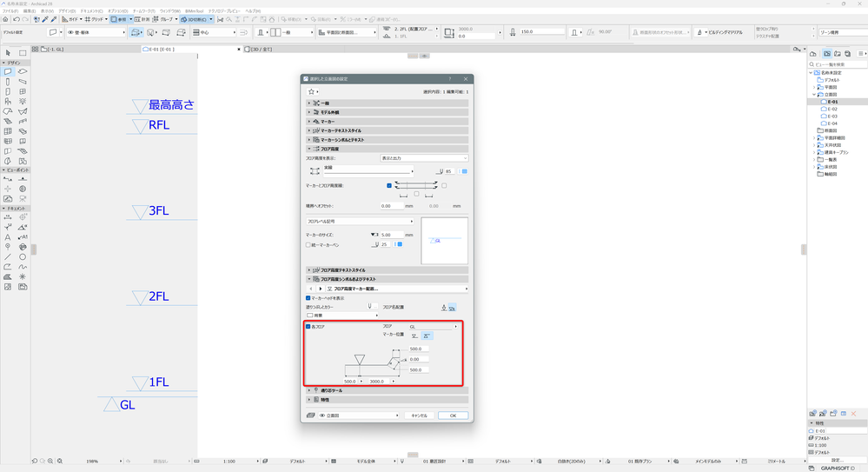Click the highlighted フロア名配置 story name placement icon
Screen dimensions: 868x472
453,308
